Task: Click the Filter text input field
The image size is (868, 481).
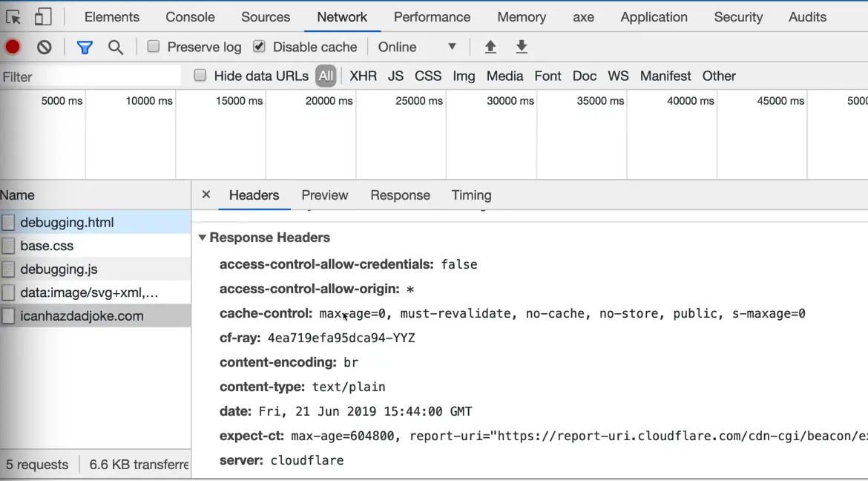Action: (89, 76)
